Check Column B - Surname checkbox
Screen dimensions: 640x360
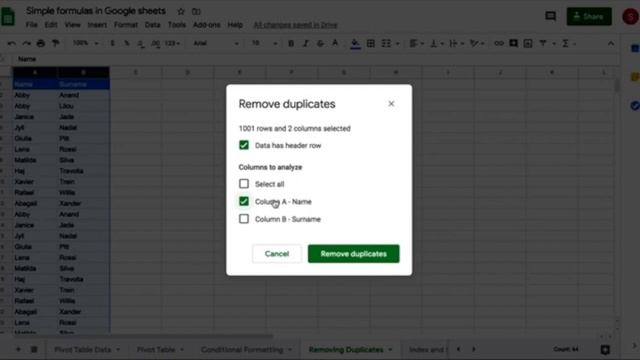click(244, 219)
